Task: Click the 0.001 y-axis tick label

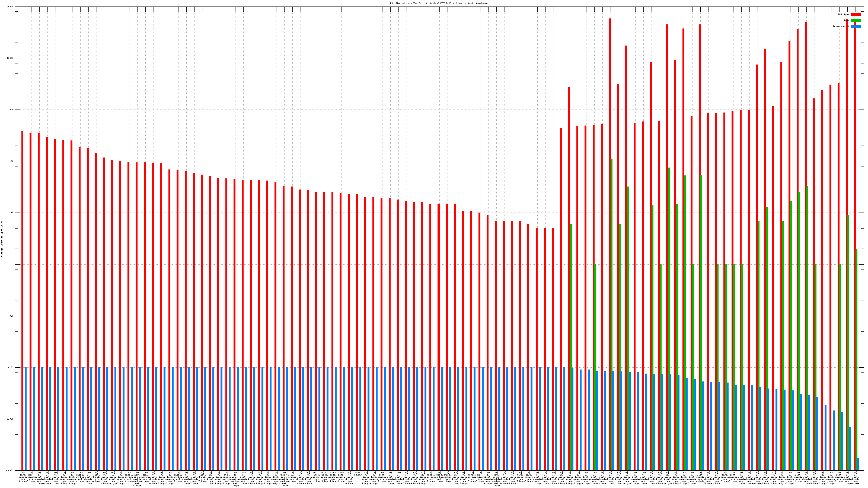Action: coord(11,419)
